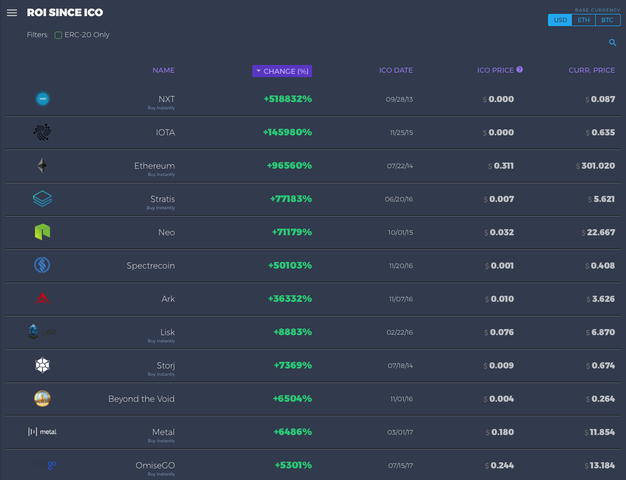Click the +50103% change value
Viewport: 626px width, 480px height.
(x=290, y=265)
